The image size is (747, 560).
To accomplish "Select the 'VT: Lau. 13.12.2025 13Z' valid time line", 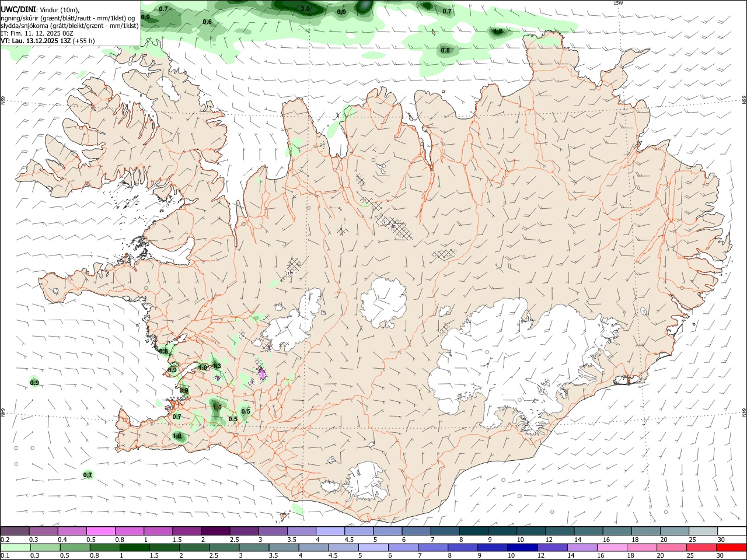I will pyautogui.click(x=36, y=41).
